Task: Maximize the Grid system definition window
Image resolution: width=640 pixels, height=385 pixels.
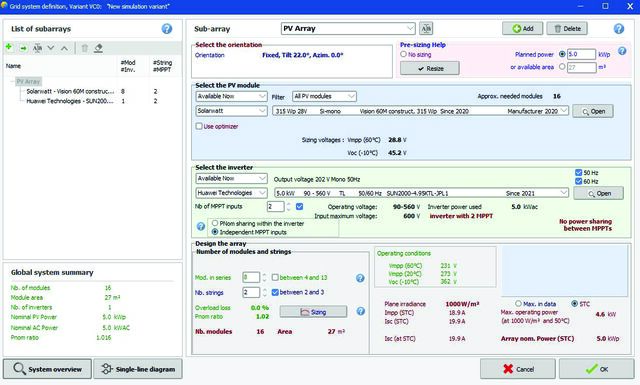Action: pyautogui.click(x=605, y=6)
